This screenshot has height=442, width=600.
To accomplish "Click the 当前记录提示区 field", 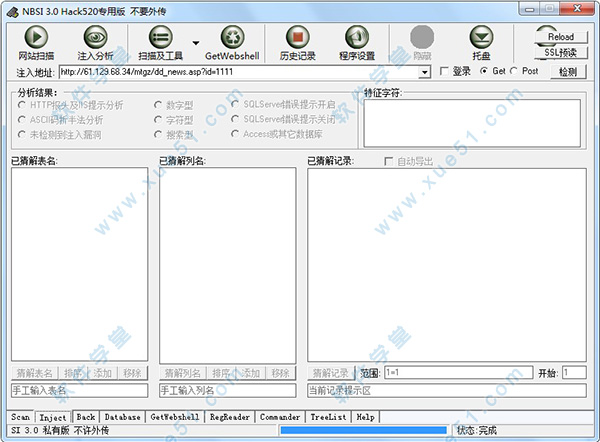I will tap(447, 391).
